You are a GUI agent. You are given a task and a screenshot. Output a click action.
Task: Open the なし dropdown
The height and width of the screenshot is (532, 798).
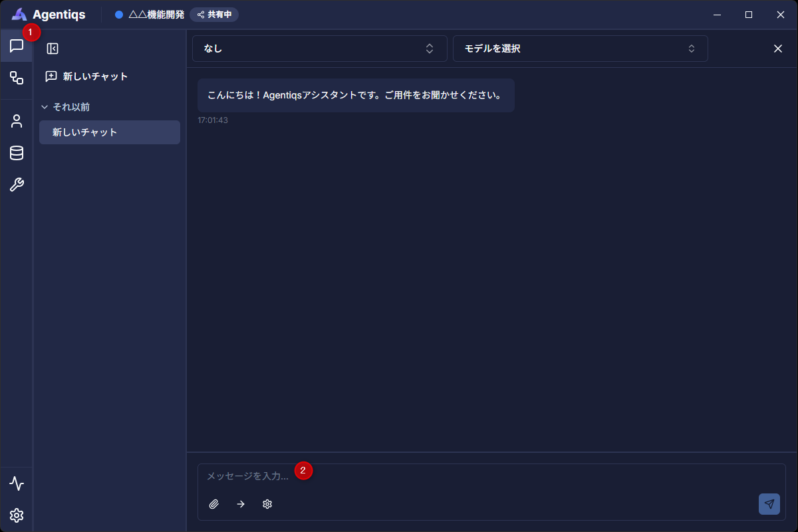[x=319, y=49]
